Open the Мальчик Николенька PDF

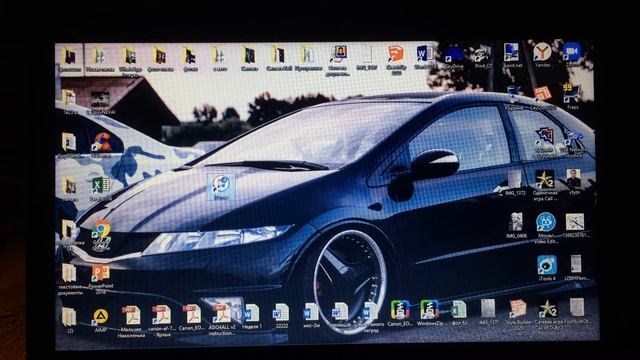131,322
